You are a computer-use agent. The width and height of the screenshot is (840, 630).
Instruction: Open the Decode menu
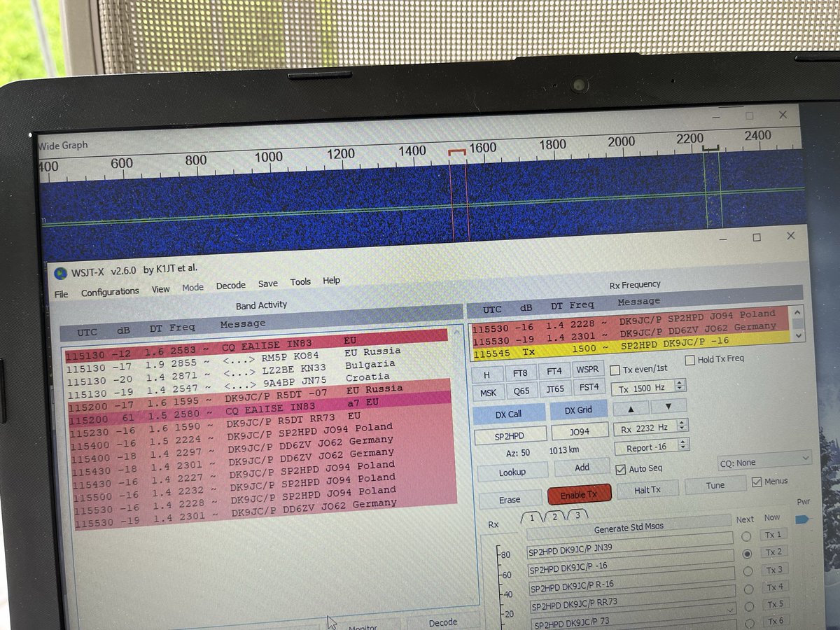tap(230, 285)
